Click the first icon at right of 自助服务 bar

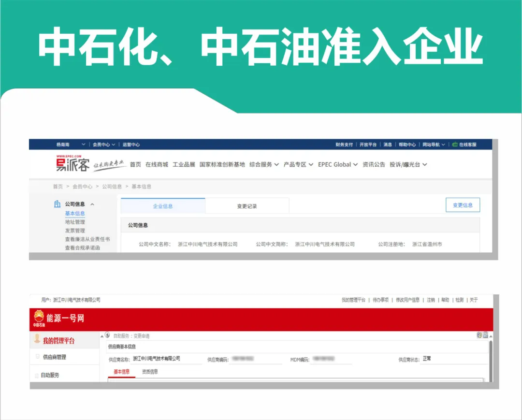[x=479, y=335]
